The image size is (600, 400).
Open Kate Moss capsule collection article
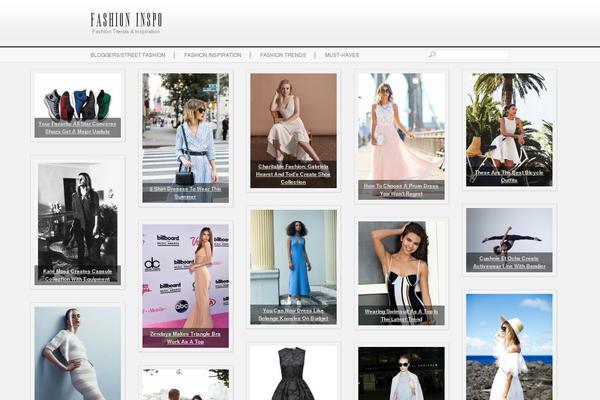click(78, 275)
